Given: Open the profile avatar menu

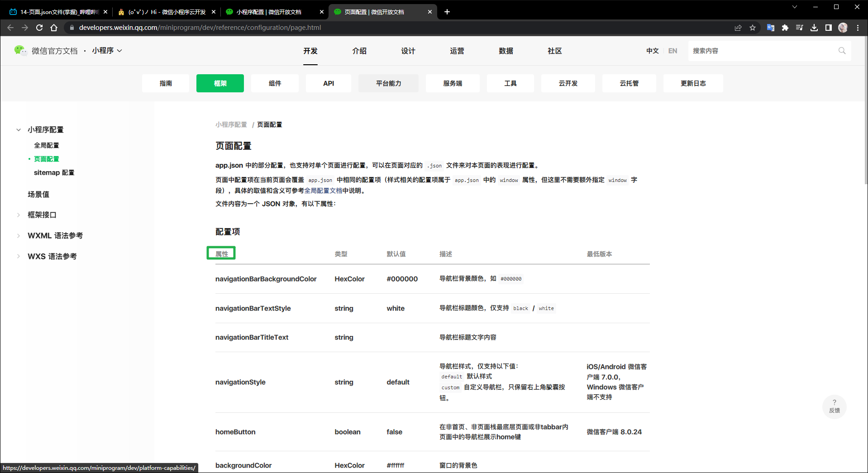Looking at the screenshot, I should point(843,28).
